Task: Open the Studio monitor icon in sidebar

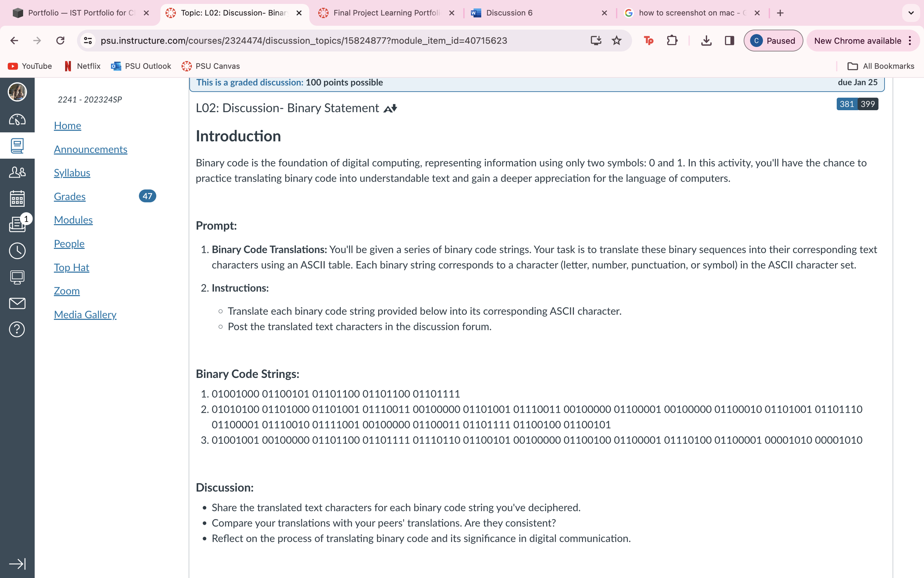Action: [17, 277]
